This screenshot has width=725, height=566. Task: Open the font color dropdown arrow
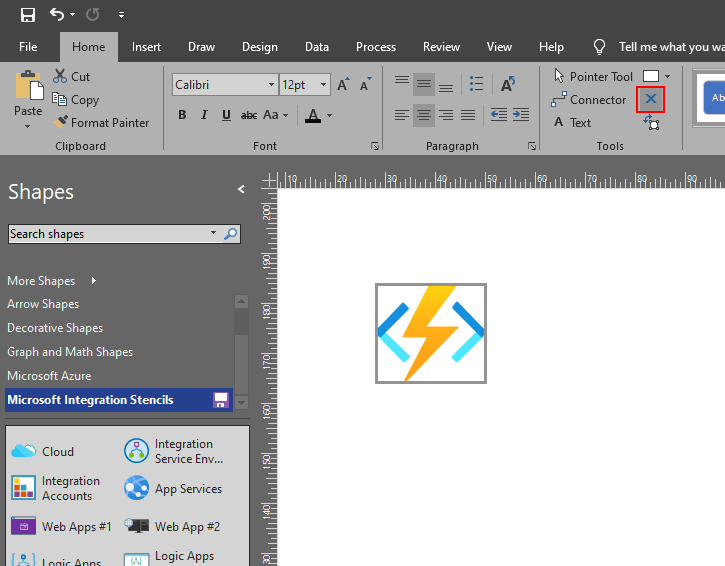[x=329, y=115]
